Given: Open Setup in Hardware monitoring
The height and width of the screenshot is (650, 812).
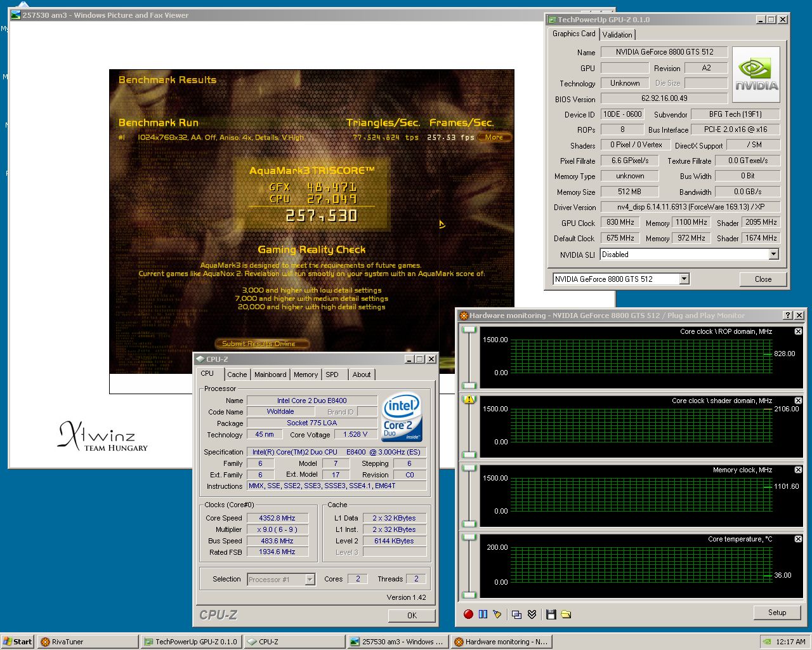Looking at the screenshot, I should click(x=776, y=613).
